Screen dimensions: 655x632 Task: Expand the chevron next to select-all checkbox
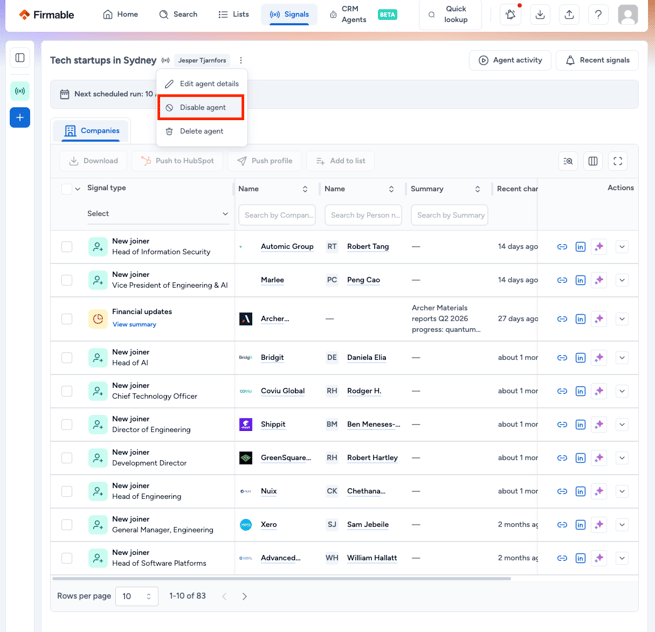(x=78, y=189)
